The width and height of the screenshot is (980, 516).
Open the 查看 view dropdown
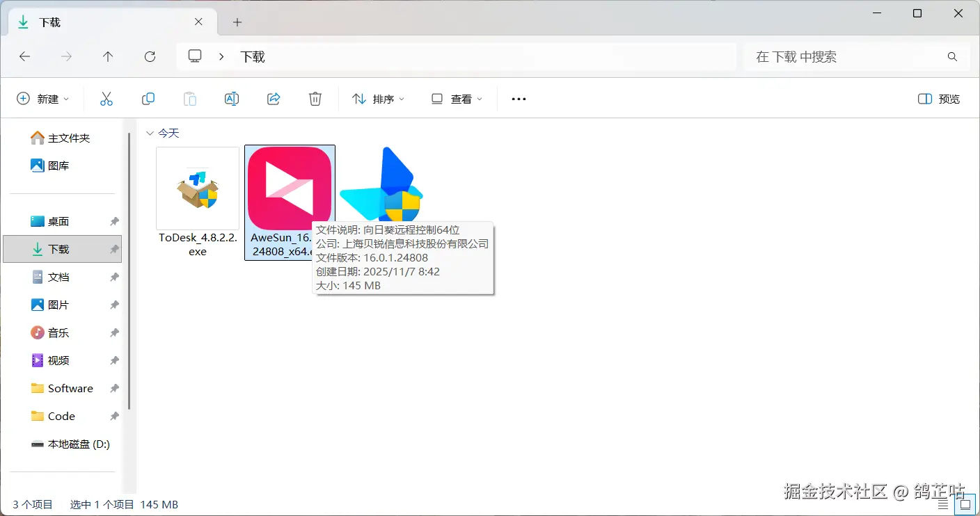(457, 99)
